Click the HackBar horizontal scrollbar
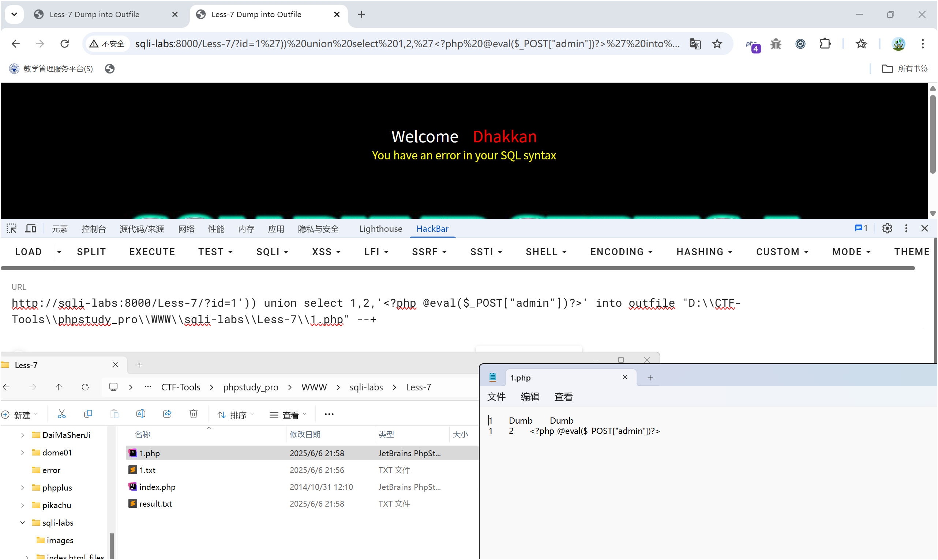 pyautogui.click(x=457, y=268)
